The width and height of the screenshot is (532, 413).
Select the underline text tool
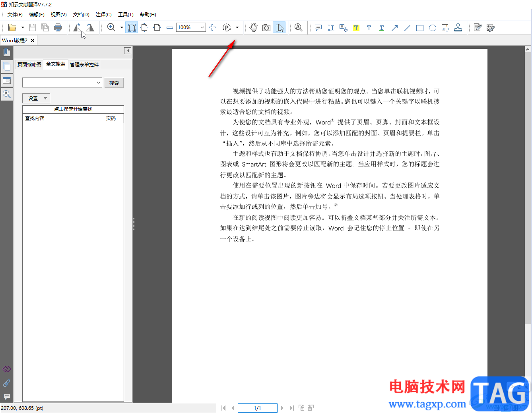tap(382, 27)
